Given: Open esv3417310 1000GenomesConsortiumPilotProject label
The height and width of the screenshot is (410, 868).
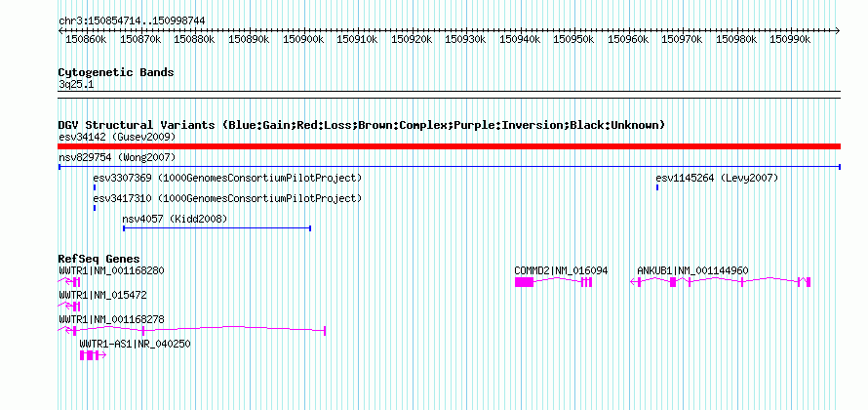Looking at the screenshot, I should pos(227,198).
